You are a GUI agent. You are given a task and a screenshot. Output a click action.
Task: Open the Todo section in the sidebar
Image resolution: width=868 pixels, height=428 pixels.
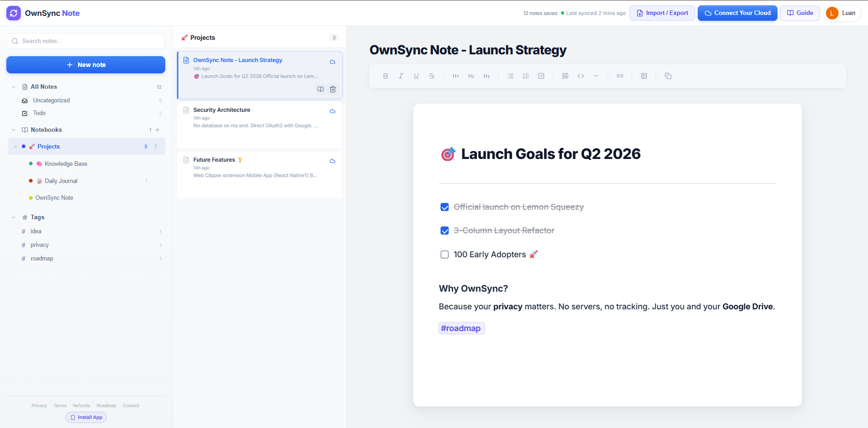click(x=39, y=113)
